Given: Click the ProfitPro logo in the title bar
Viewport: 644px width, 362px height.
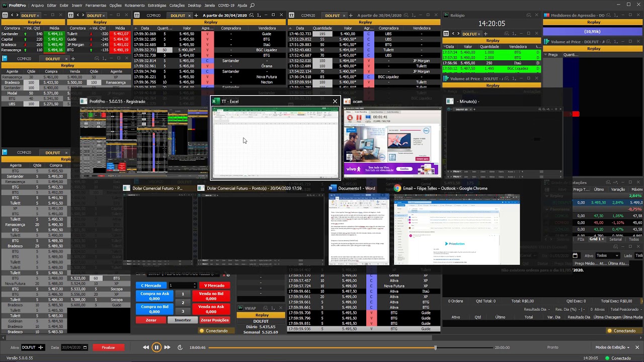Looking at the screenshot, I should coord(4,5).
